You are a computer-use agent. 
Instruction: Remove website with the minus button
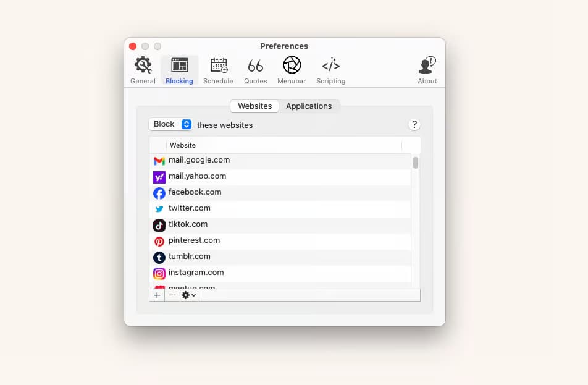coord(172,295)
